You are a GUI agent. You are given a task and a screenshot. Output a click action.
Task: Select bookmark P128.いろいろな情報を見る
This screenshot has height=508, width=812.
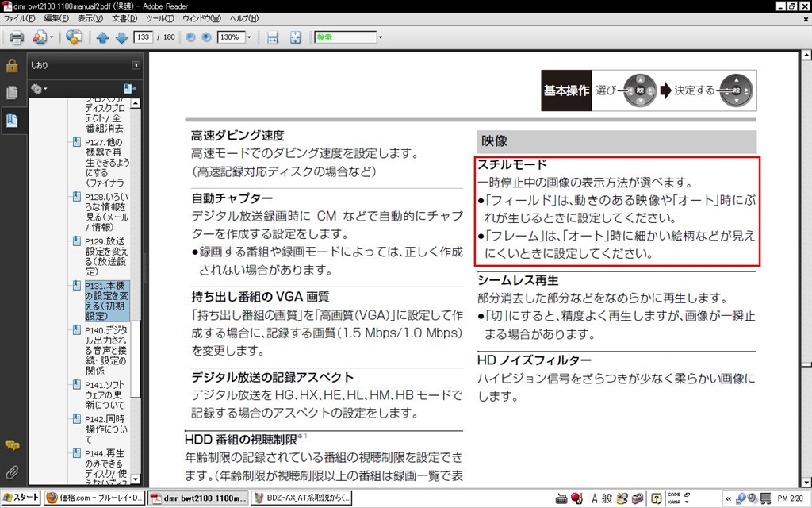[x=107, y=212]
